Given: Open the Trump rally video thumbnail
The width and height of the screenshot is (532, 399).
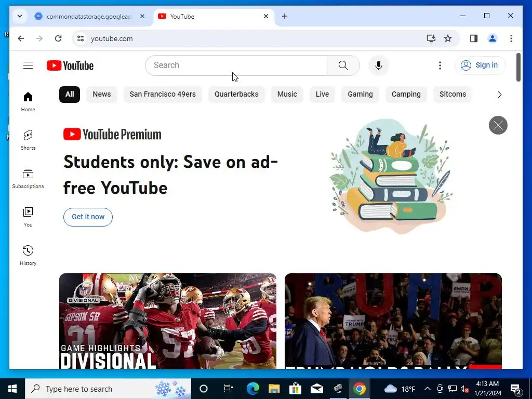Looking at the screenshot, I should [393, 321].
